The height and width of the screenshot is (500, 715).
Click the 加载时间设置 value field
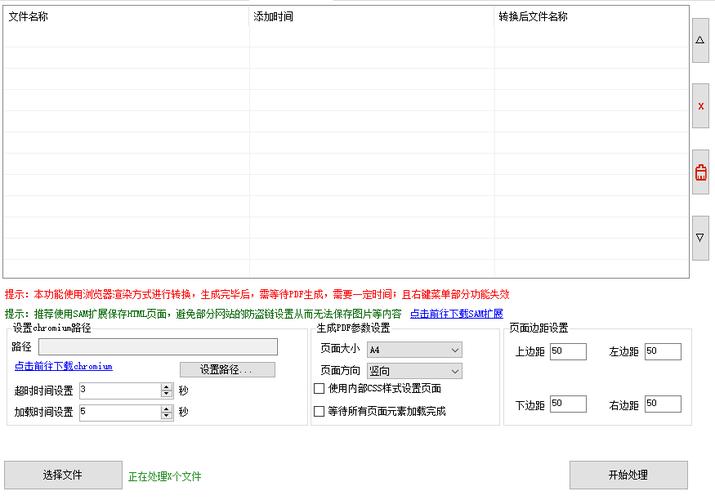pyautogui.click(x=120, y=412)
